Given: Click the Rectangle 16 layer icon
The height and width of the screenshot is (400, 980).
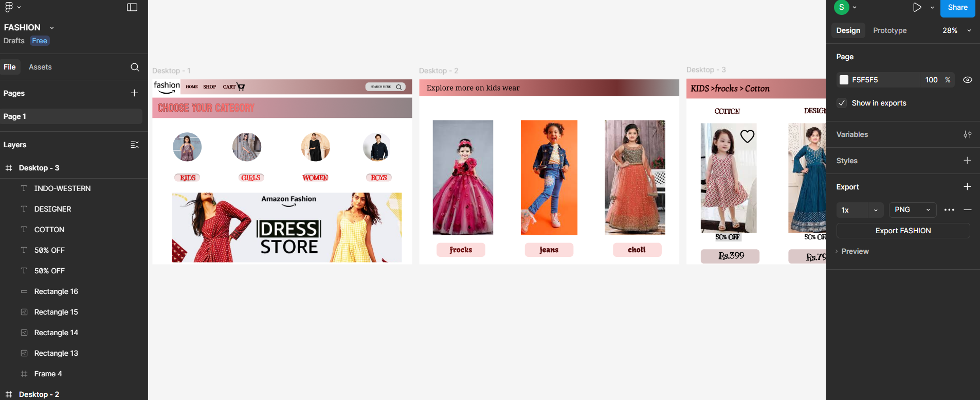Looking at the screenshot, I should pos(24,291).
